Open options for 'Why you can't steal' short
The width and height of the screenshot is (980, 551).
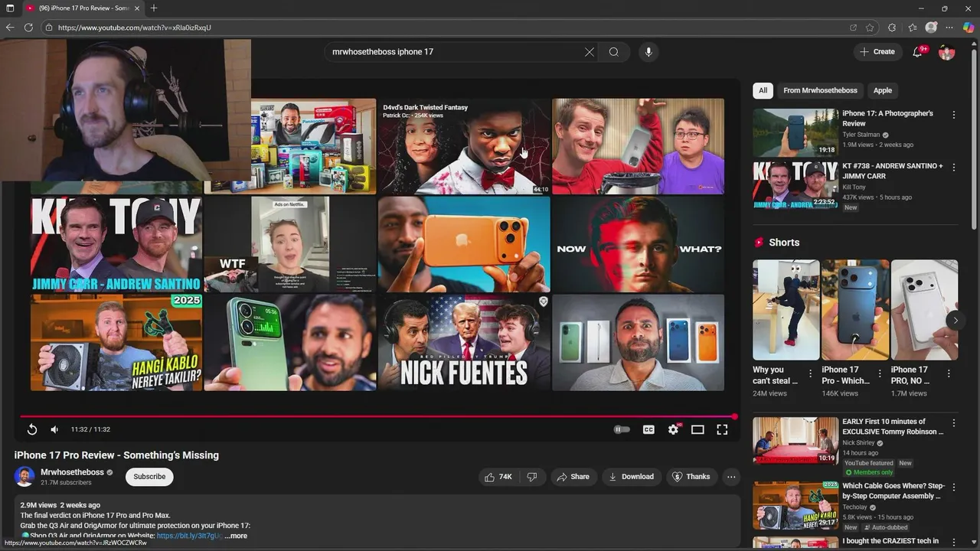811,373
